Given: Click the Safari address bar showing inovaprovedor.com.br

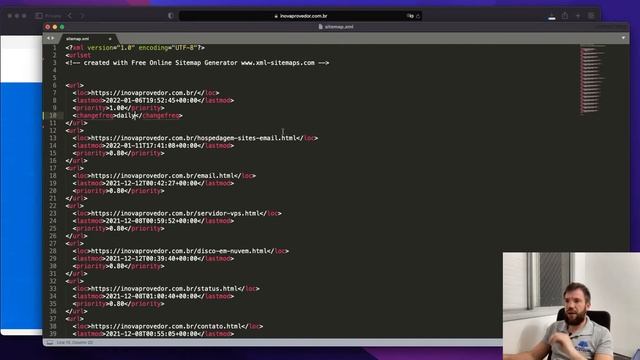Looking at the screenshot, I should pyautogui.click(x=300, y=16).
